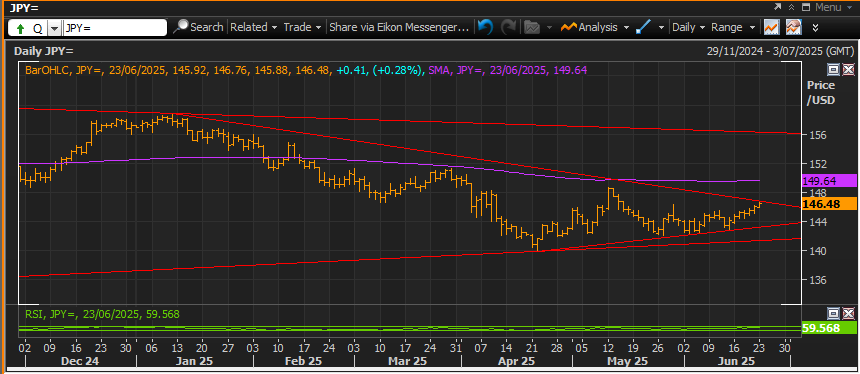The height and width of the screenshot is (374, 860).
Task: Close the price chart panel
Action: pyautogui.click(x=848, y=69)
